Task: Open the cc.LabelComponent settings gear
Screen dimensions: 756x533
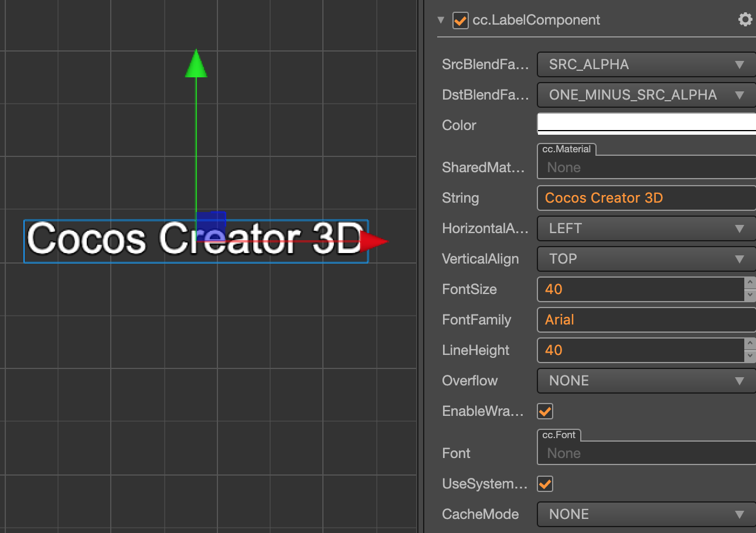Action: (x=745, y=20)
